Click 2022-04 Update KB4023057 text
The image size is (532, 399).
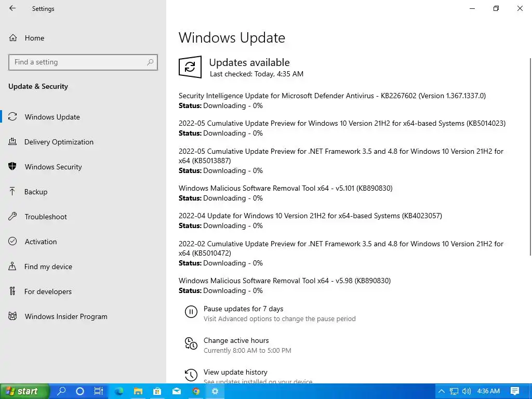310,216
